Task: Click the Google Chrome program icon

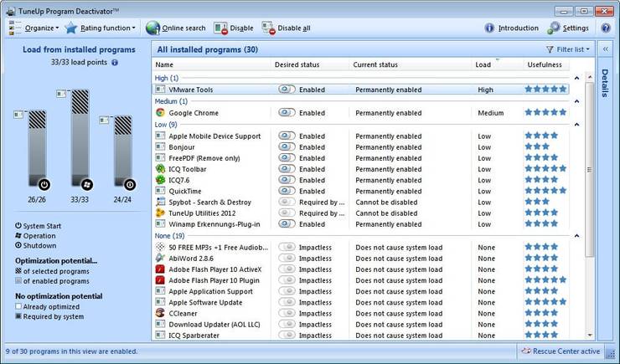Action: (x=160, y=112)
